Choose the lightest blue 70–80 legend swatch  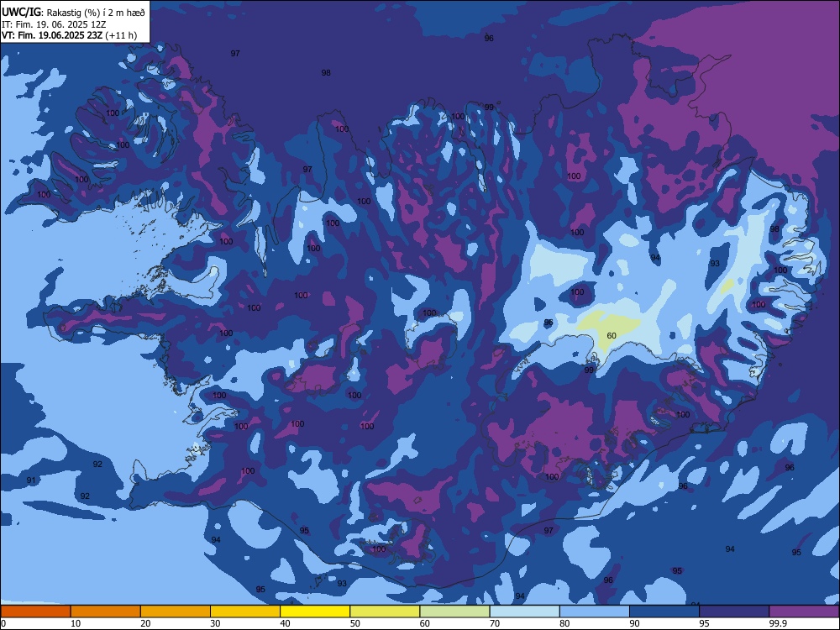pos(525,612)
